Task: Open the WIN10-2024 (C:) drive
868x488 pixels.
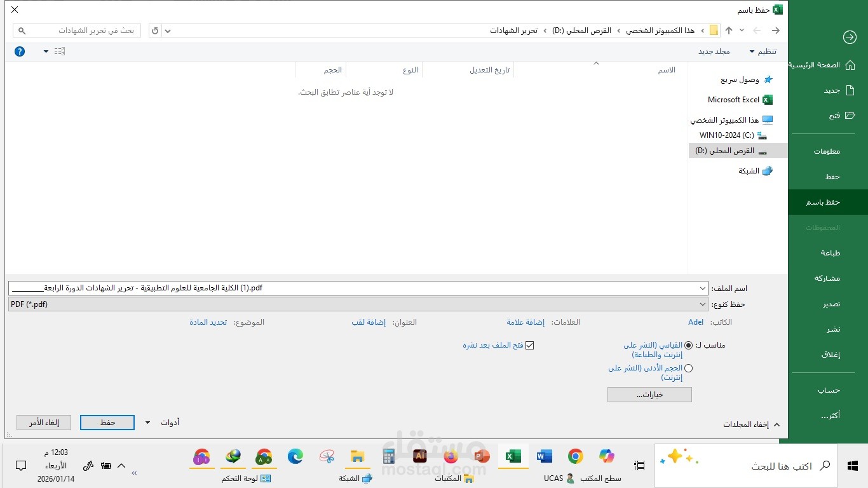Action: coord(733,135)
